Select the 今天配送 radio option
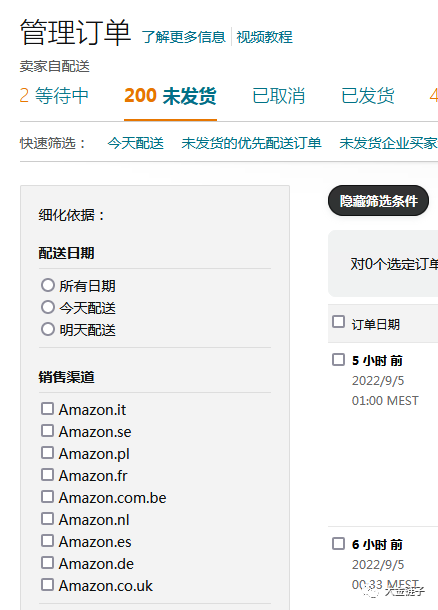 pos(48,307)
